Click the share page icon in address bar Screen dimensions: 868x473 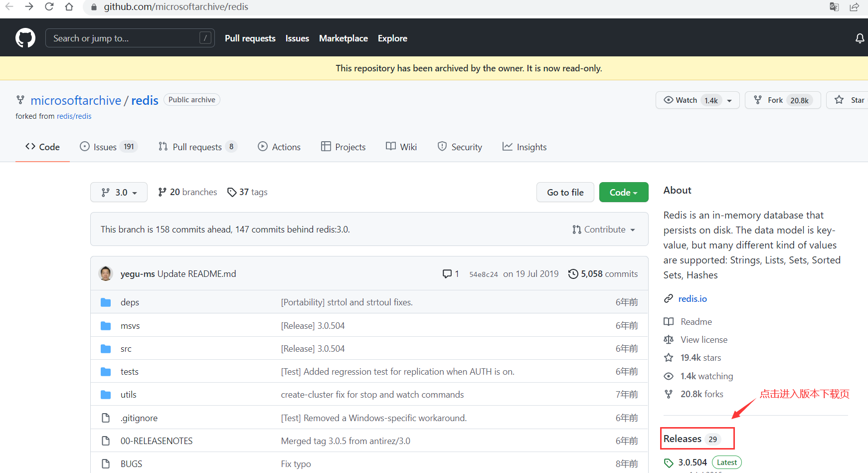coord(854,6)
